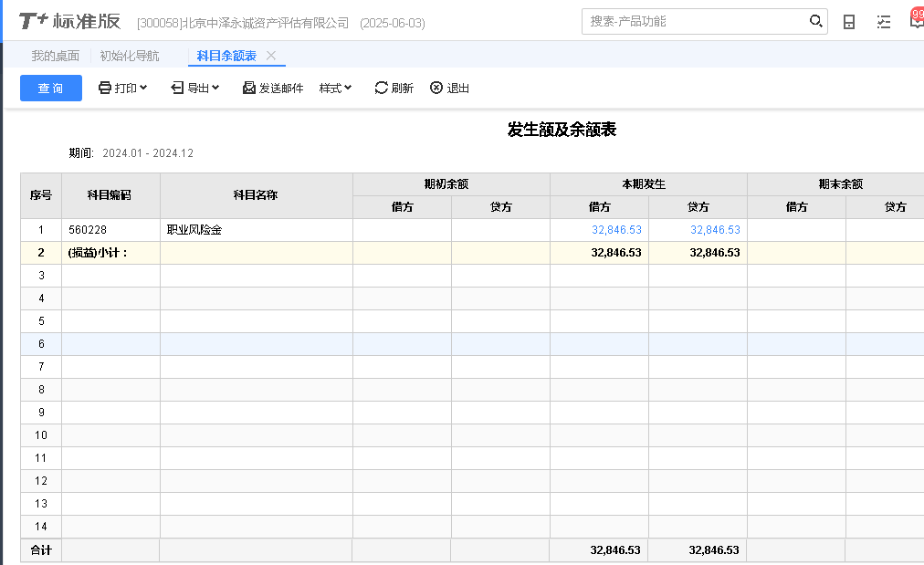
Task: Click the 发送邮件 send mail icon
Action: [249, 89]
